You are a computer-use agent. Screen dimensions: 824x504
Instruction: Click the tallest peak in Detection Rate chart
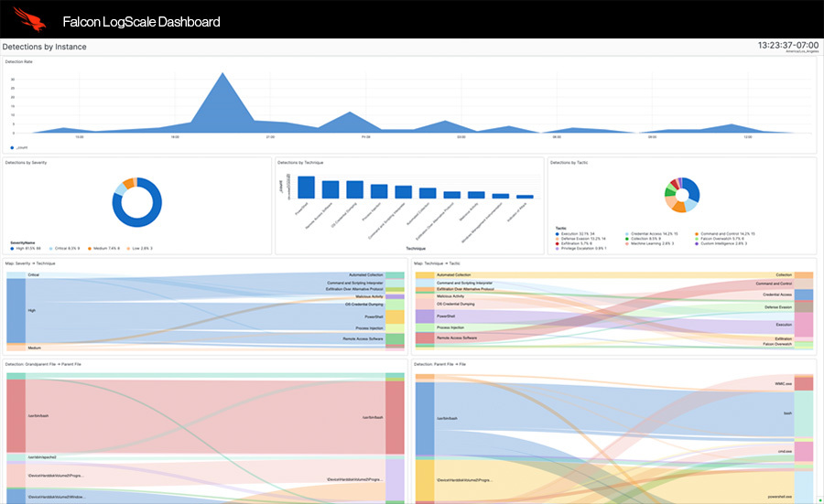click(222, 76)
